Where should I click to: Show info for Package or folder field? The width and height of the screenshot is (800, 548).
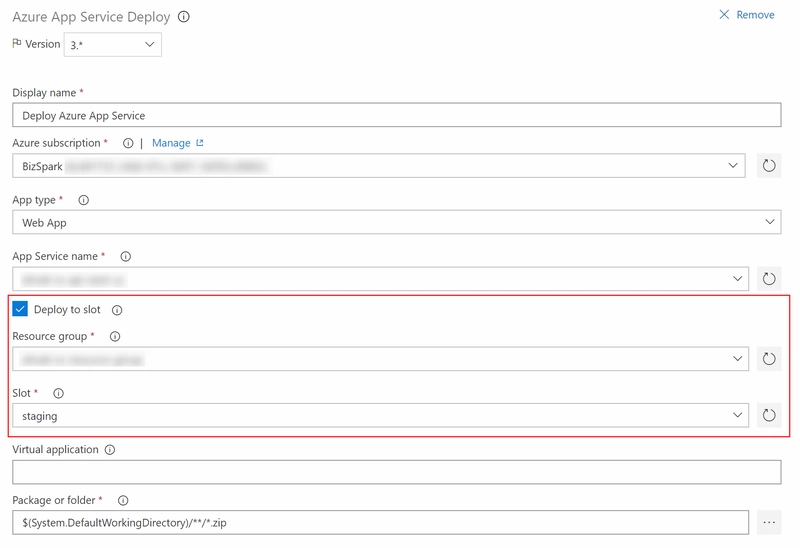[x=123, y=501]
